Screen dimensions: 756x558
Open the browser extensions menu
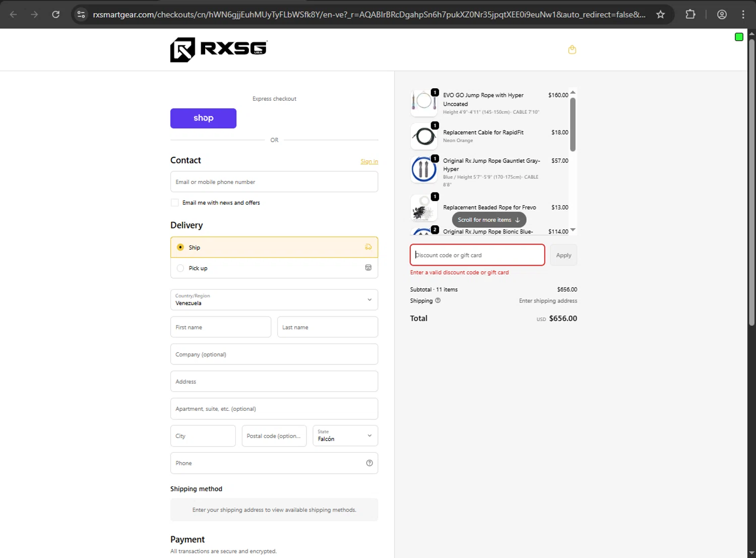(x=690, y=15)
